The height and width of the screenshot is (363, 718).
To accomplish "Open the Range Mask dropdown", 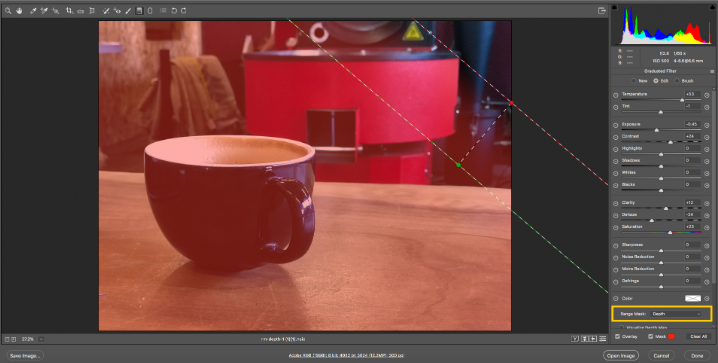I will tap(676, 314).
